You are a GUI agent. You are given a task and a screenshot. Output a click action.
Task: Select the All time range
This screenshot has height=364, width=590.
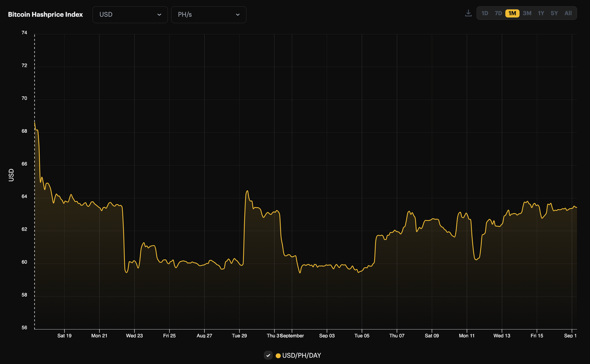[x=568, y=13]
